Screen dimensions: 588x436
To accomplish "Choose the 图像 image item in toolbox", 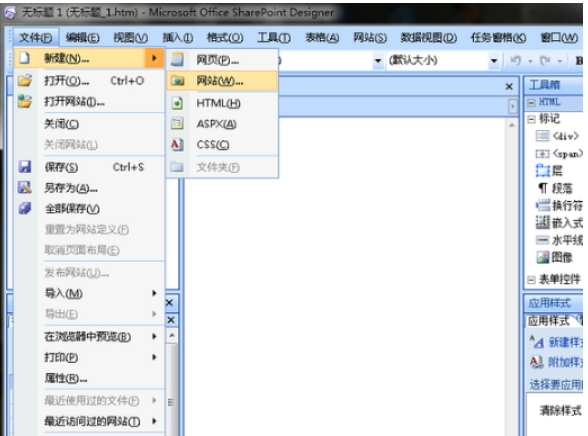I will click(554, 257).
